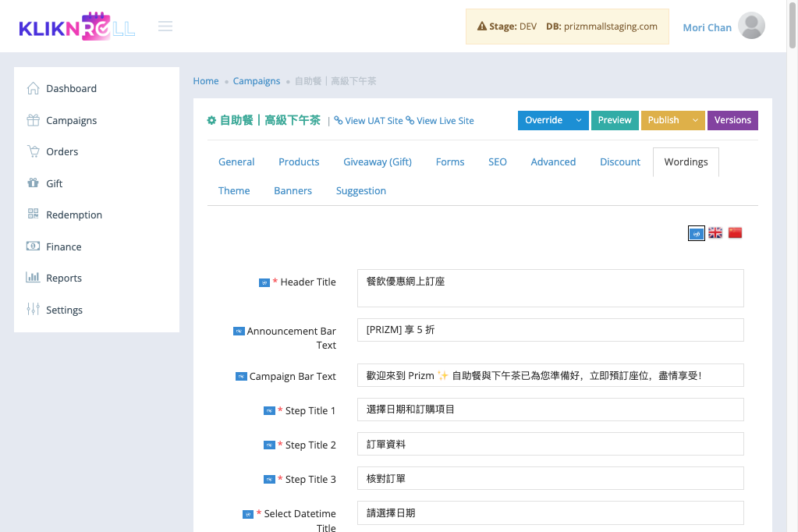Click the Dashboard home icon

pyautogui.click(x=33, y=88)
